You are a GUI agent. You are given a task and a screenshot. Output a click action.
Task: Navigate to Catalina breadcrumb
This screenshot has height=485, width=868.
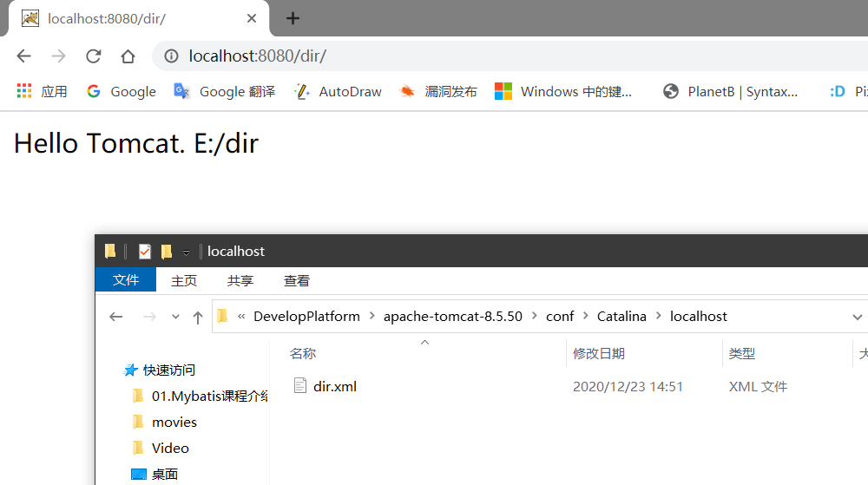click(621, 317)
